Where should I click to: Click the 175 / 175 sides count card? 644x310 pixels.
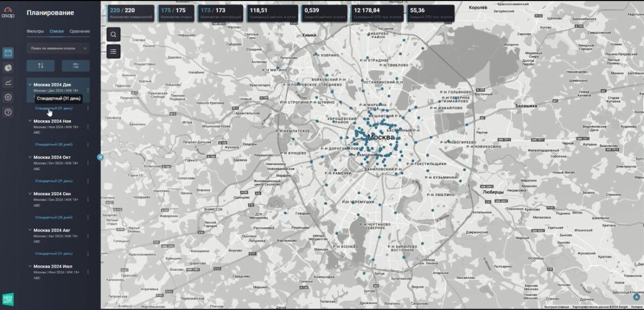pyautogui.click(x=176, y=13)
